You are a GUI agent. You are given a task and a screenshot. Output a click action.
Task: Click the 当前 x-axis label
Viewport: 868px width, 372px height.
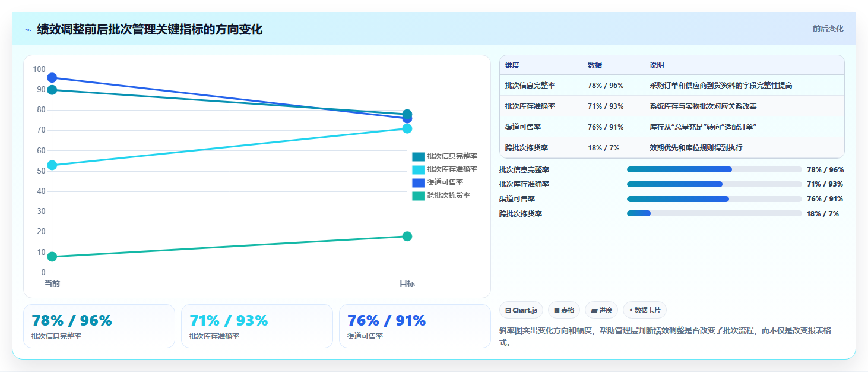[x=52, y=284]
